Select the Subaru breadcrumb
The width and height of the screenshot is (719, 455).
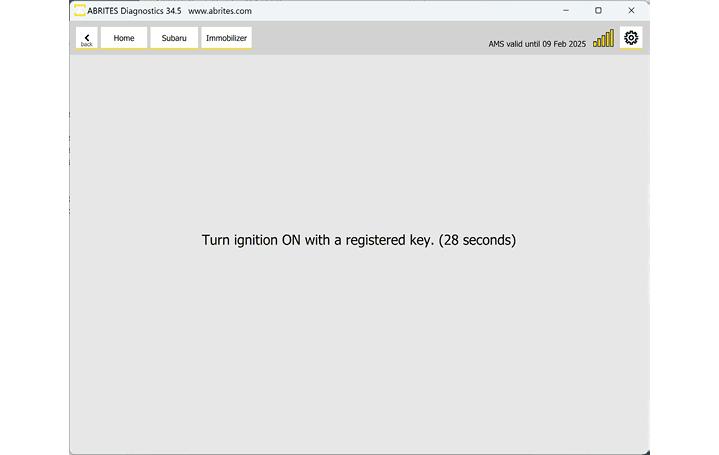point(174,38)
